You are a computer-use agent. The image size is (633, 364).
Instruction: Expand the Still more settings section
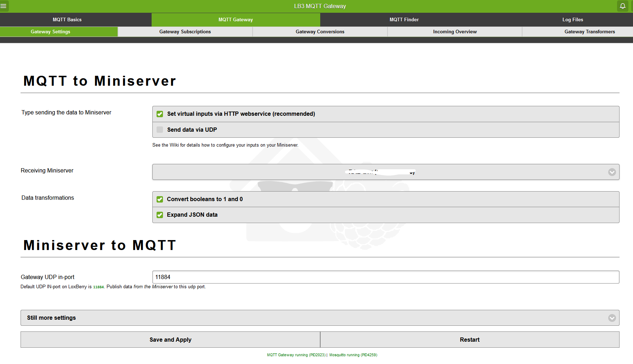click(x=320, y=318)
